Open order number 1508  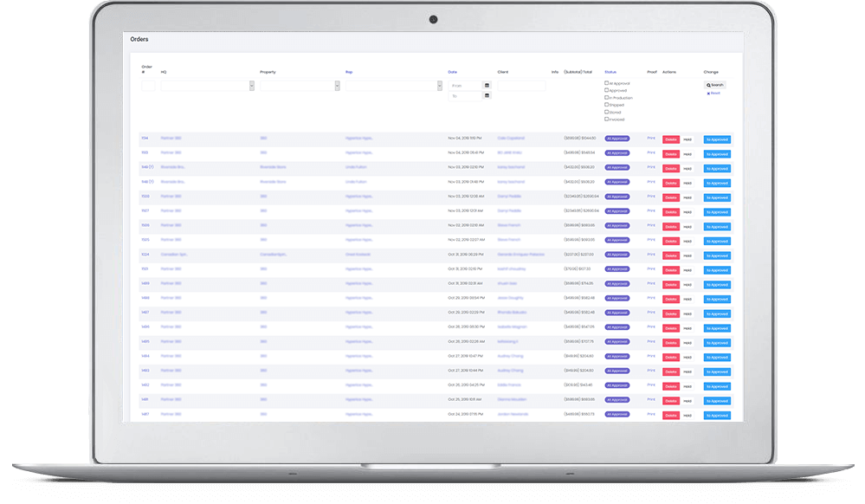click(145, 197)
